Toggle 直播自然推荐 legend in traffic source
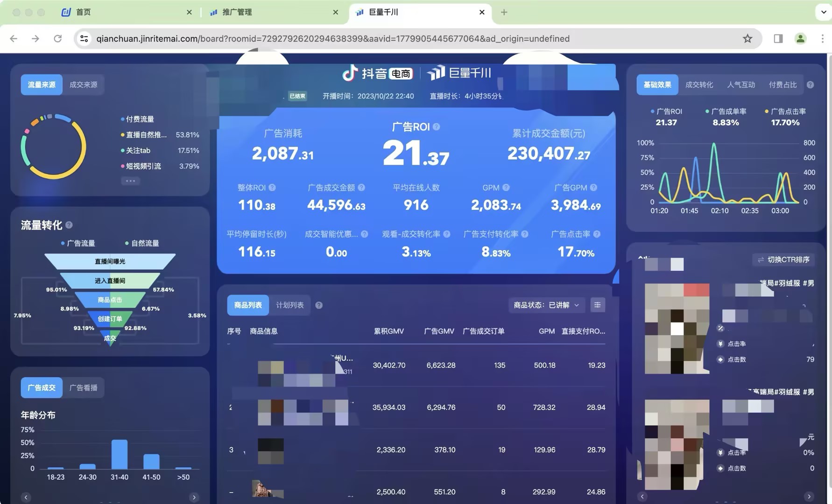Viewport: 832px width, 504px height. [143, 135]
